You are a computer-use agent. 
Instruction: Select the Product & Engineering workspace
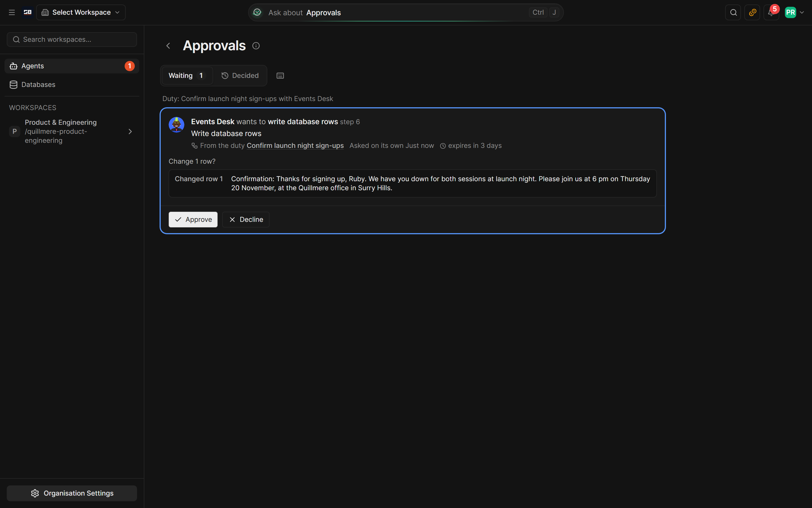pos(72,131)
